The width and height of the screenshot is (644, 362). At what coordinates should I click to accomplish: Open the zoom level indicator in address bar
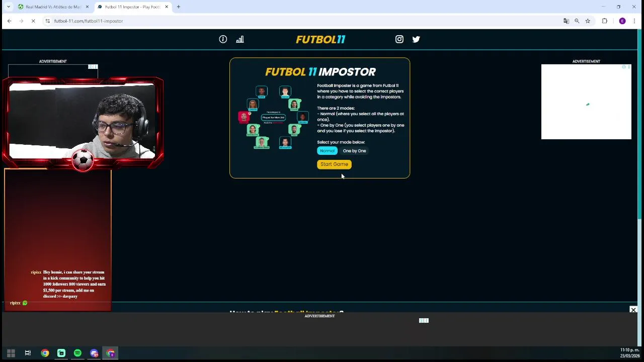tap(577, 21)
